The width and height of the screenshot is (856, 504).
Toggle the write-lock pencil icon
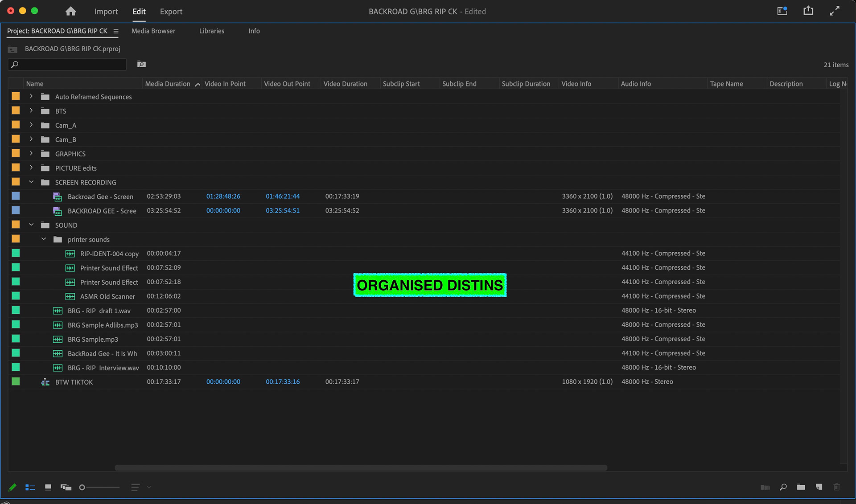12,487
